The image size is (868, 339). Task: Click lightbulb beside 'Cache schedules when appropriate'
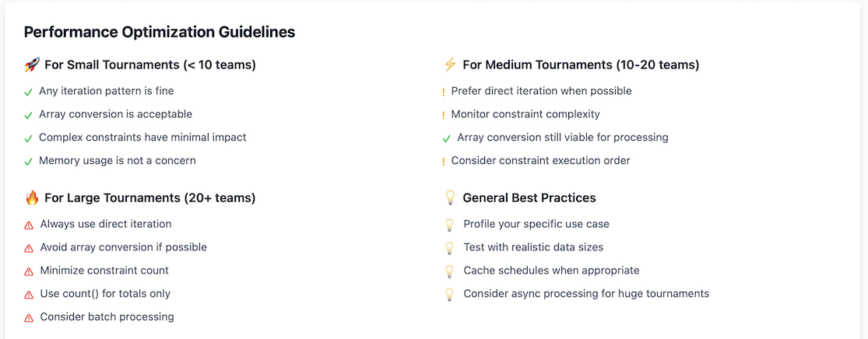(449, 271)
